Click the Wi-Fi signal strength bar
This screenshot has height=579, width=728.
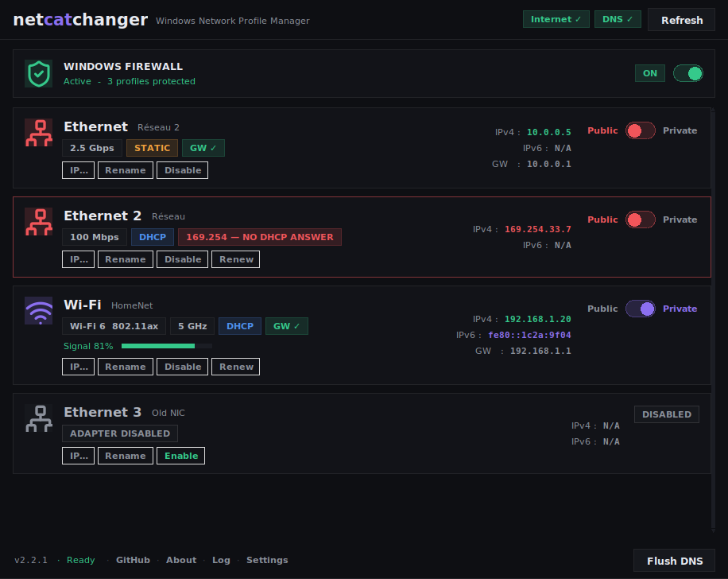[x=167, y=346]
